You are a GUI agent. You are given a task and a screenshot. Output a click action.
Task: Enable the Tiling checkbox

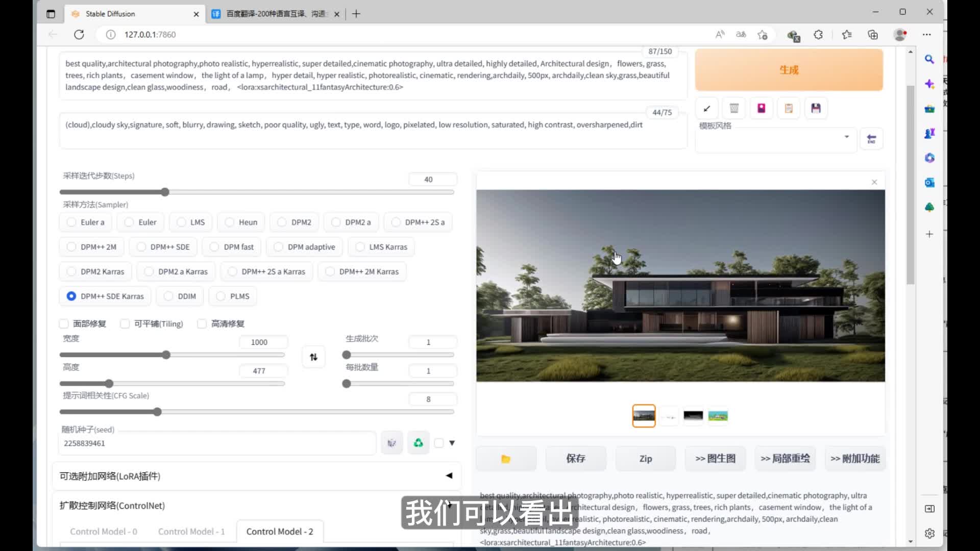[125, 324]
